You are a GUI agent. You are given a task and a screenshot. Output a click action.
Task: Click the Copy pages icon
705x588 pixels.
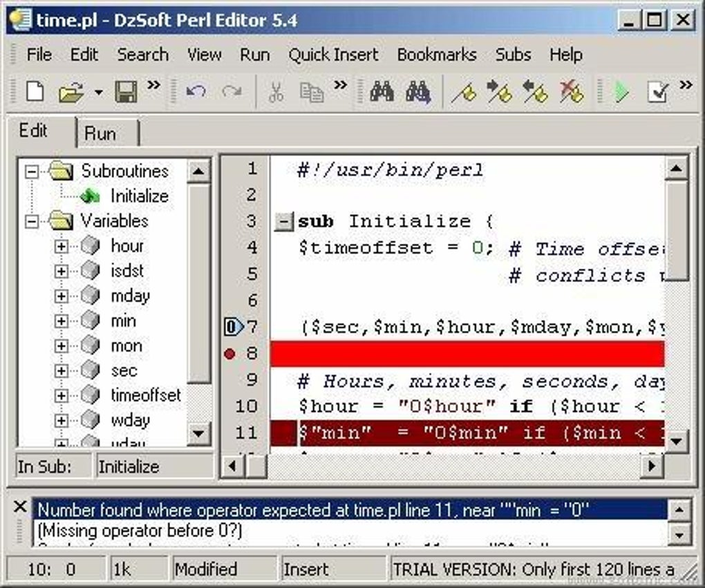[312, 92]
